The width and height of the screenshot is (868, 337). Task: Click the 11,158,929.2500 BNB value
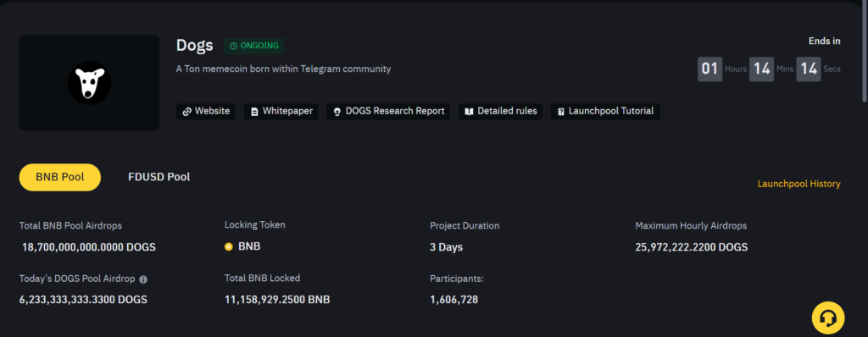(277, 300)
